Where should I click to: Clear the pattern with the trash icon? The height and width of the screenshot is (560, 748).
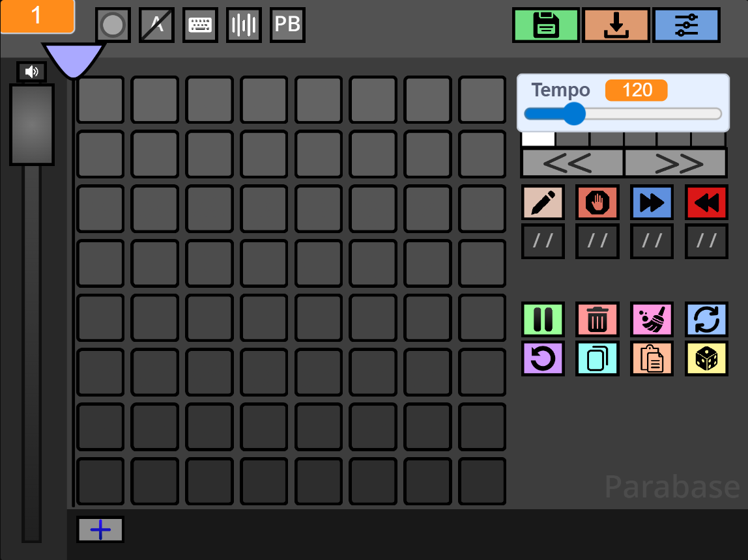point(597,319)
